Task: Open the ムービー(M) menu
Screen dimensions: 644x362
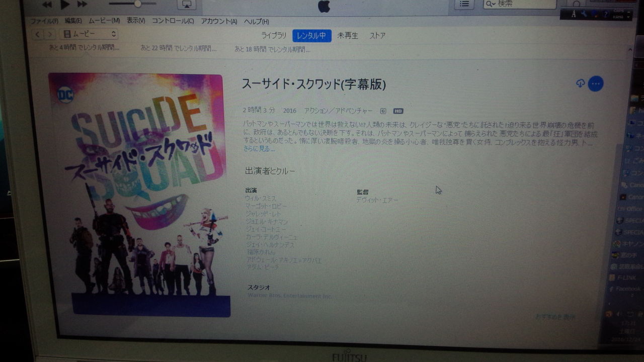Action: tap(104, 21)
